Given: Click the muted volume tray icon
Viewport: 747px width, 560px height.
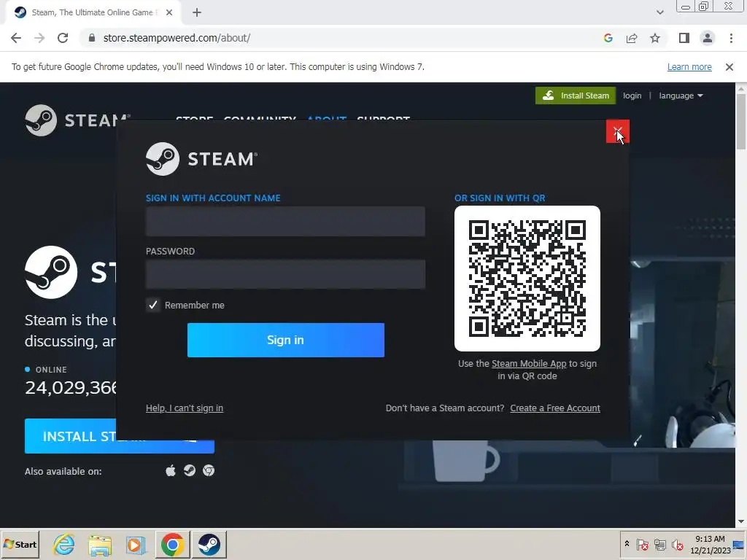Looking at the screenshot, I should click(x=677, y=544).
